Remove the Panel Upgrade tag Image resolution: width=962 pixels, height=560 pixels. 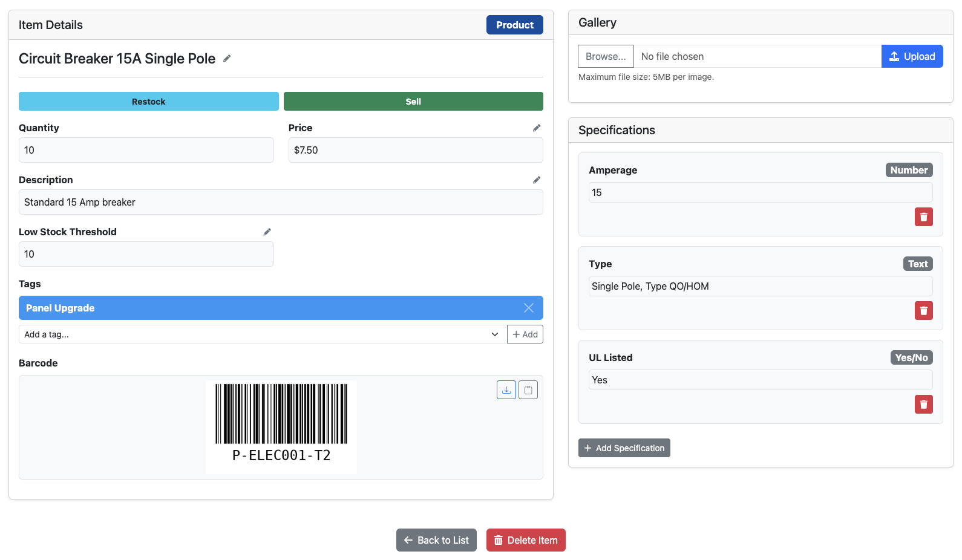pos(529,308)
